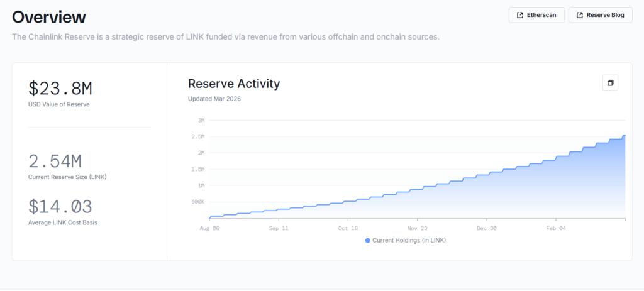
Task: Toggle the Current Holdings (in LINK) legend label
Action: tap(409, 240)
